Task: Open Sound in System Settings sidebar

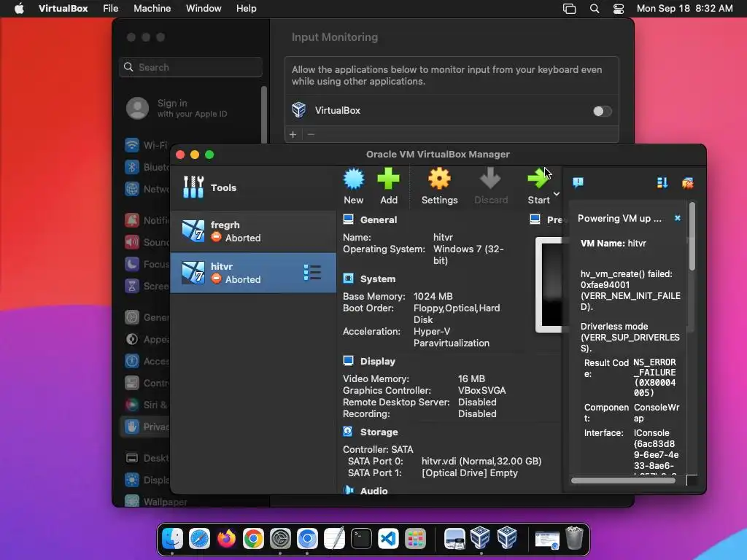Action: pyautogui.click(x=147, y=242)
